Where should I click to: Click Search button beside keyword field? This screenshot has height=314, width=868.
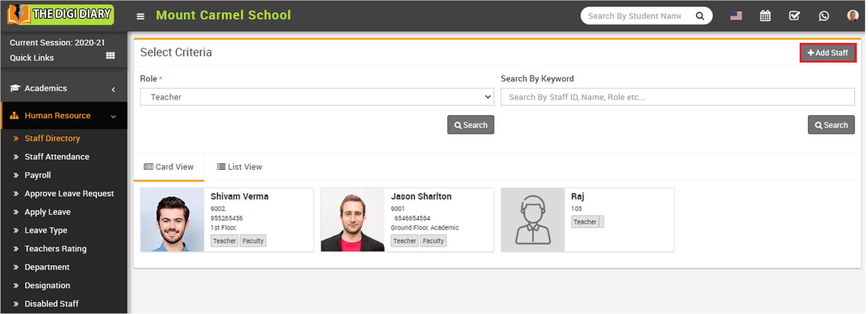(x=831, y=125)
